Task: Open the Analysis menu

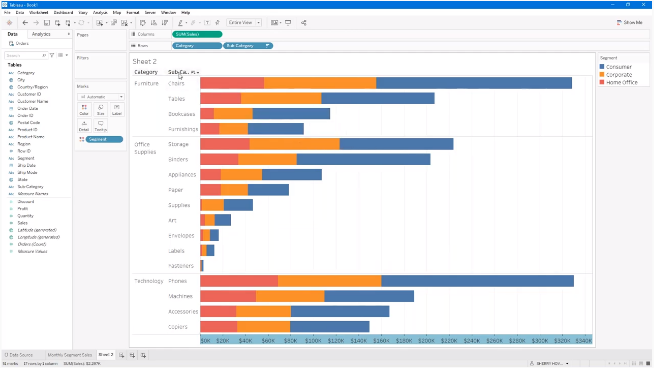Action: [x=100, y=13]
